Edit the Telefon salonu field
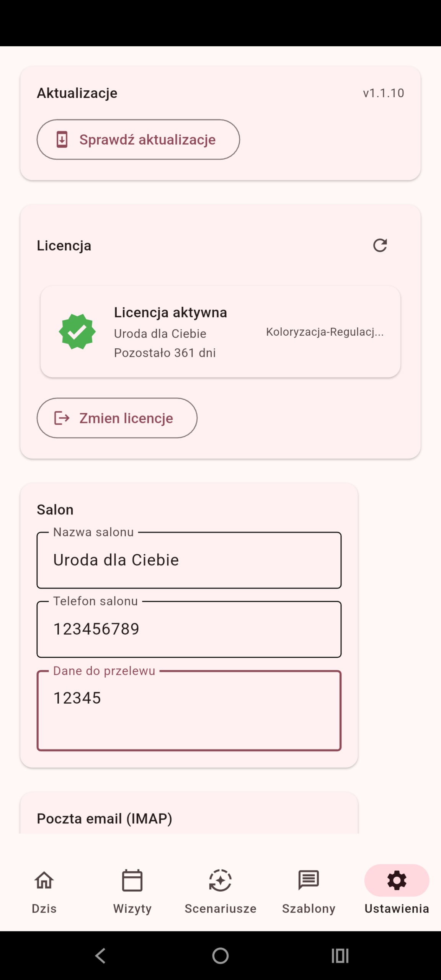 click(x=189, y=629)
